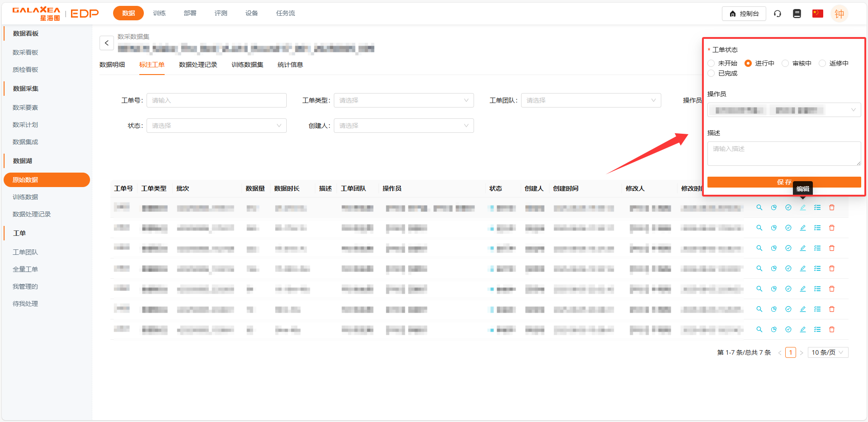Screen dimensions: 868x422
Task: Click the circled checkmark icon in last row
Action: click(788, 329)
